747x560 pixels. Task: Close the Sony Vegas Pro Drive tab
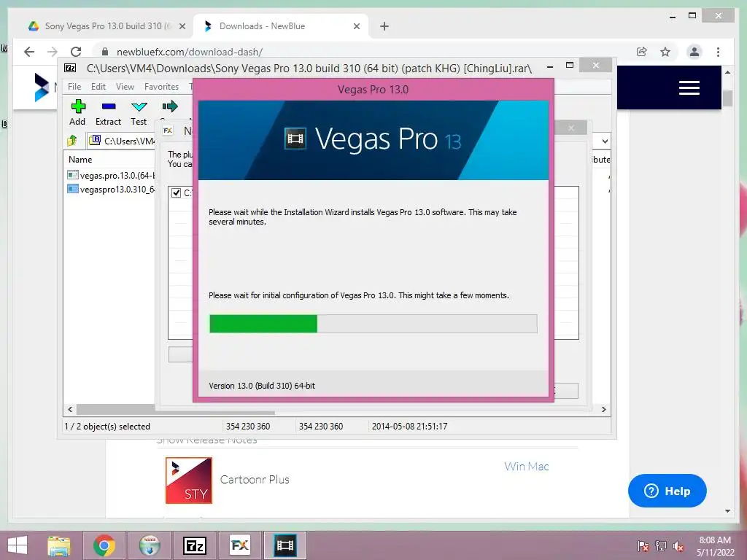182,26
